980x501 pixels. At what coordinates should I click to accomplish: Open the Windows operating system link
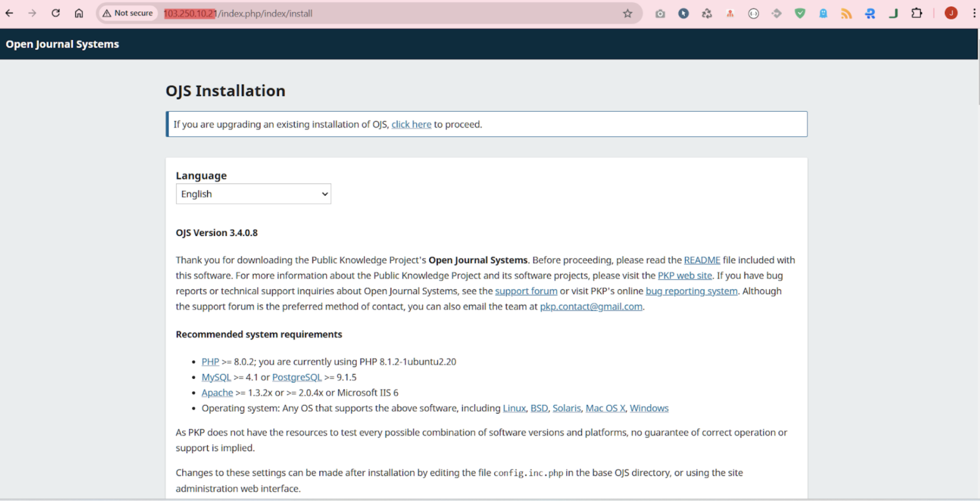(x=649, y=408)
